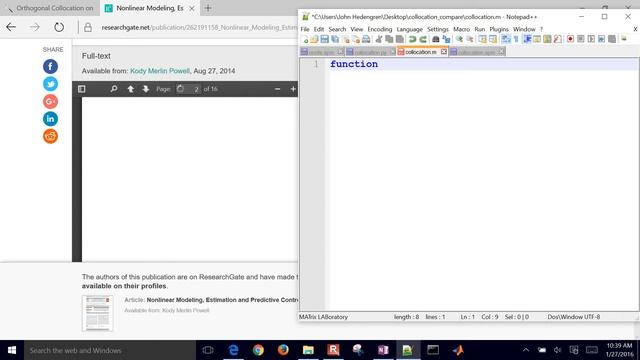Open the Language menu
Screen dimensions: 640x360
pyautogui.click(x=409, y=29)
